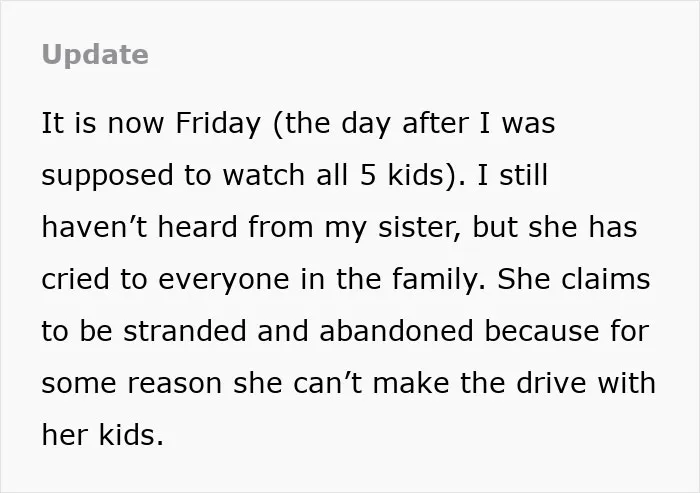Click the word "haven't"
The height and width of the screenshot is (493, 700).
coord(94,227)
